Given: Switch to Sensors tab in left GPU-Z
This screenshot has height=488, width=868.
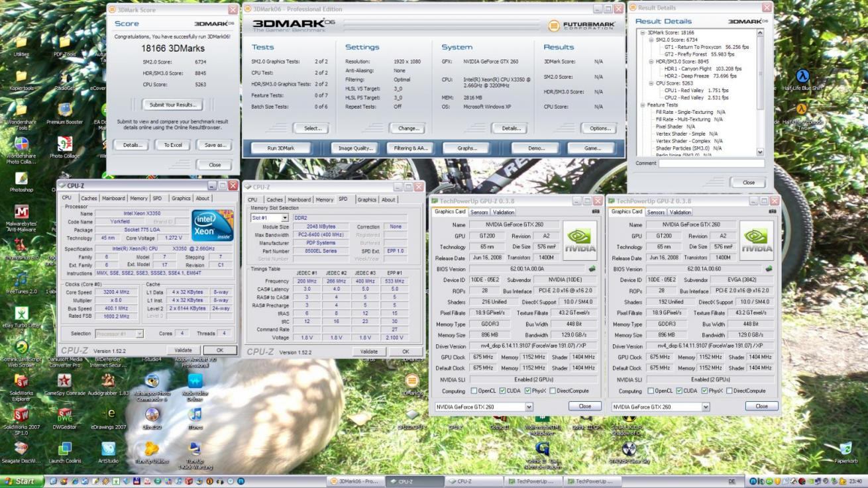Looking at the screenshot, I should [x=479, y=213].
